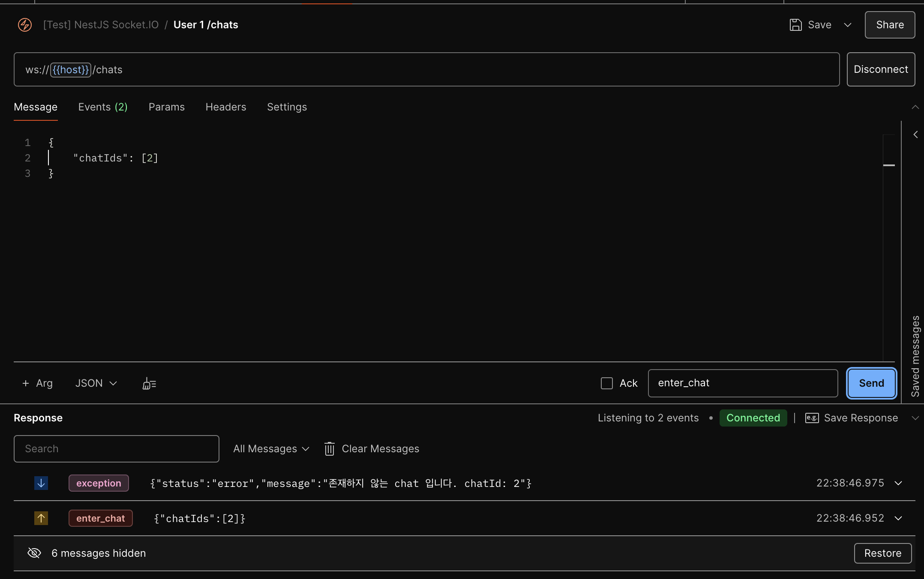Expand the exception message row chevron

click(898, 483)
